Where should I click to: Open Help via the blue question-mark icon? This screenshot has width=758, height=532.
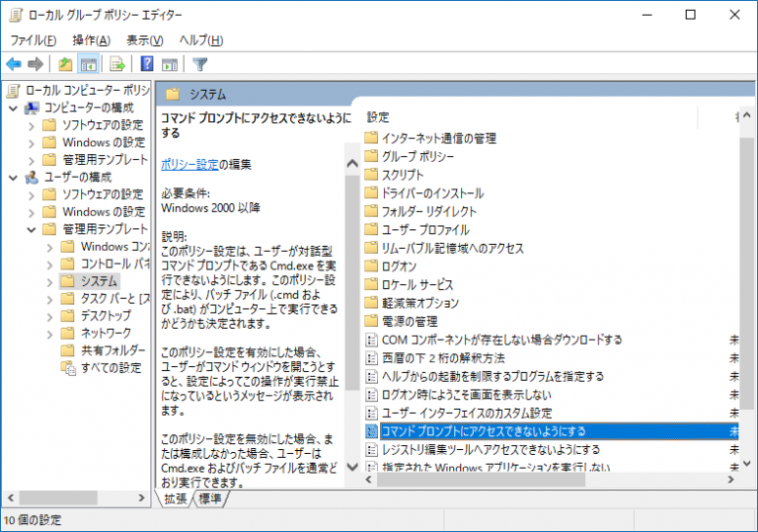(147, 64)
